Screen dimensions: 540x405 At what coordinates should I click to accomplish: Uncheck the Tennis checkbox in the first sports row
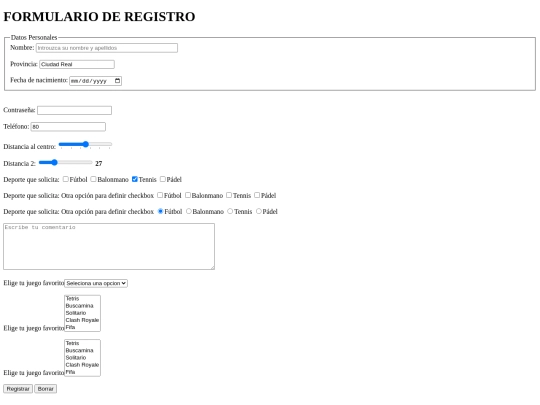click(135, 179)
